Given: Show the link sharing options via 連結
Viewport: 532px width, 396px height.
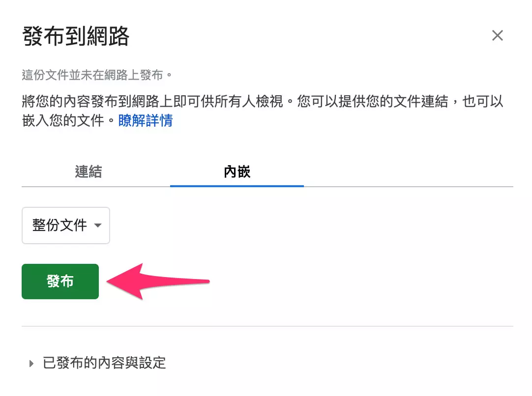Looking at the screenshot, I should (x=88, y=172).
